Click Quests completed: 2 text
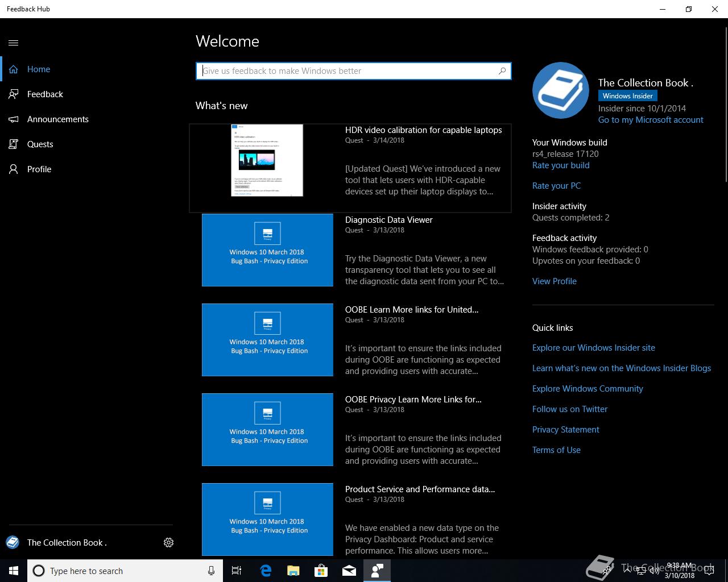 [570, 218]
